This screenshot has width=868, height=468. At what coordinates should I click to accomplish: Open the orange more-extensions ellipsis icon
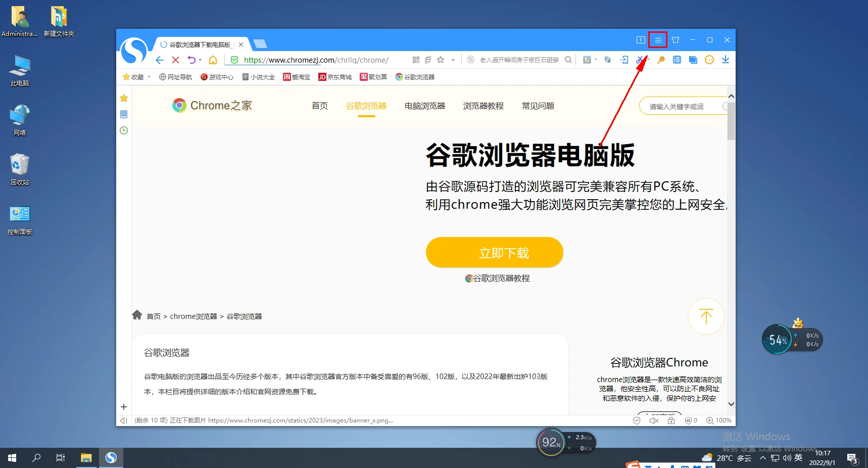point(709,60)
